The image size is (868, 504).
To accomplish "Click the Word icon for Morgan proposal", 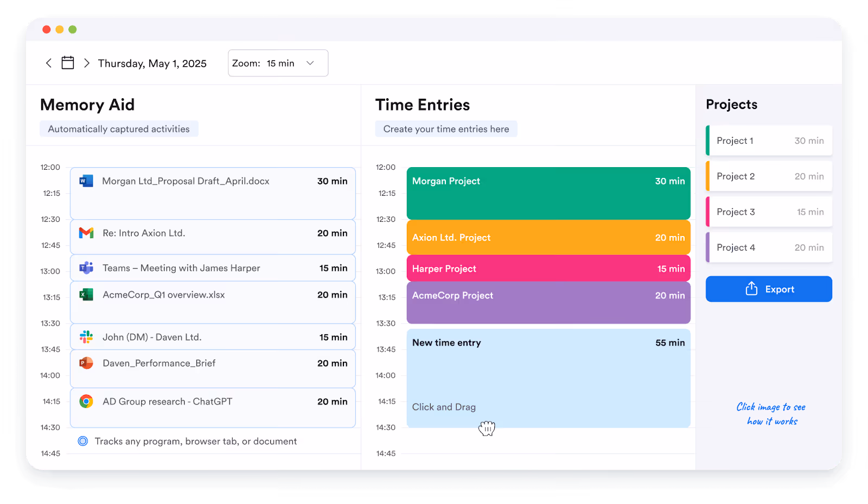I will (x=86, y=181).
